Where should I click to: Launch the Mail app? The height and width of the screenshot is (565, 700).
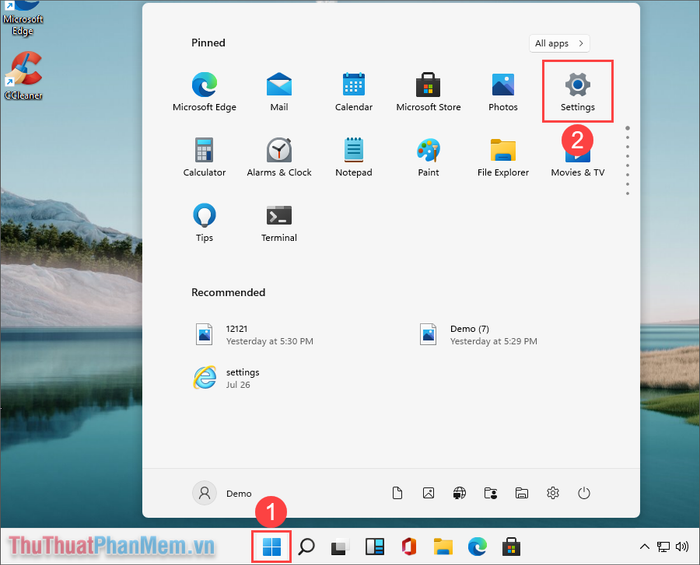tap(279, 91)
